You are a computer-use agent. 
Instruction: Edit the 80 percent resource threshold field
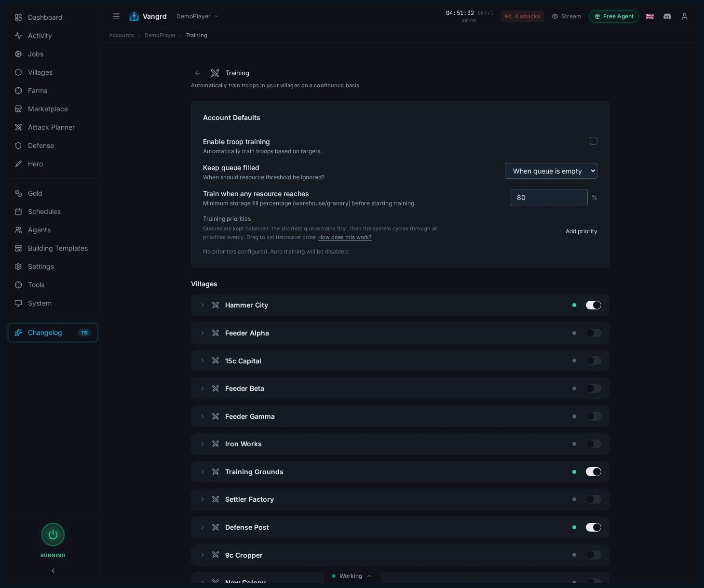click(549, 198)
